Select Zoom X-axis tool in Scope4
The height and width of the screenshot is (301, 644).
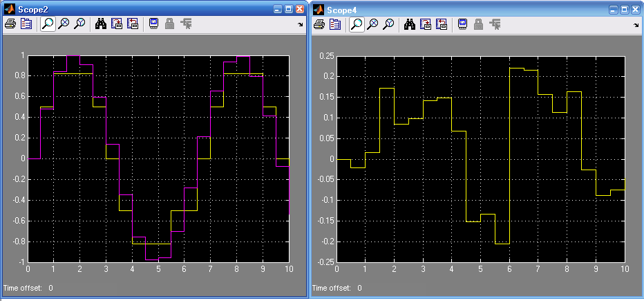coord(372,24)
